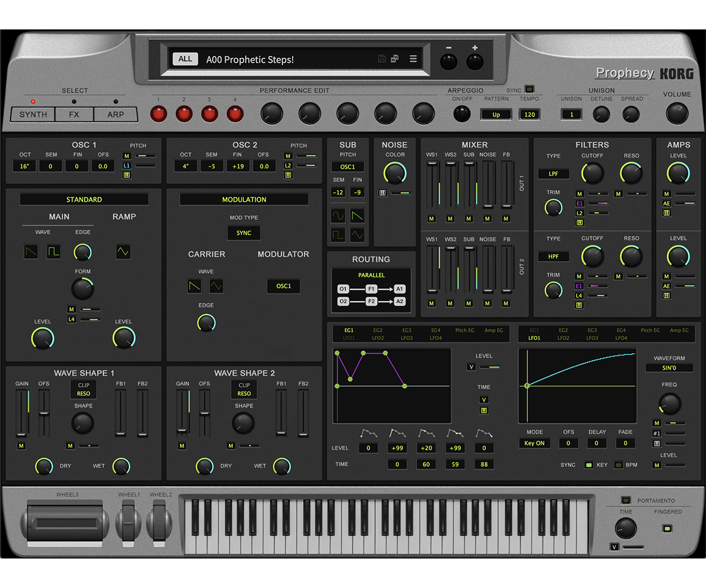Switch to the FX page
Image resolution: width=706 pixels, height=588 pixels.
click(74, 114)
